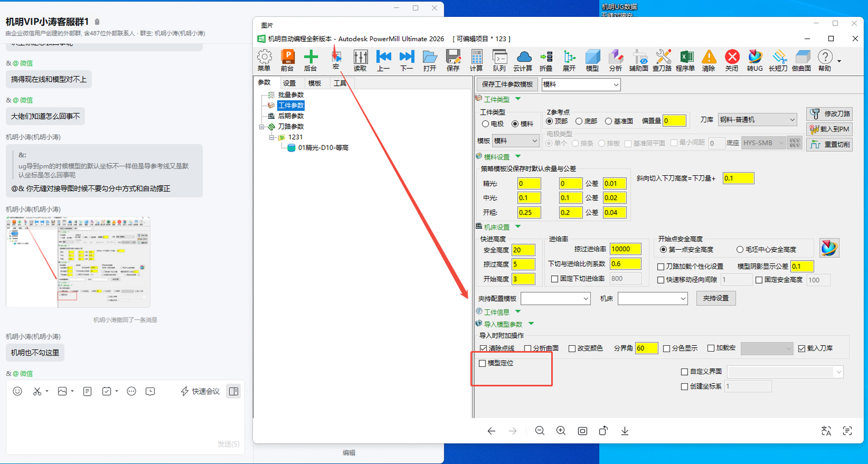Translate the image text in viewer

click(x=826, y=431)
